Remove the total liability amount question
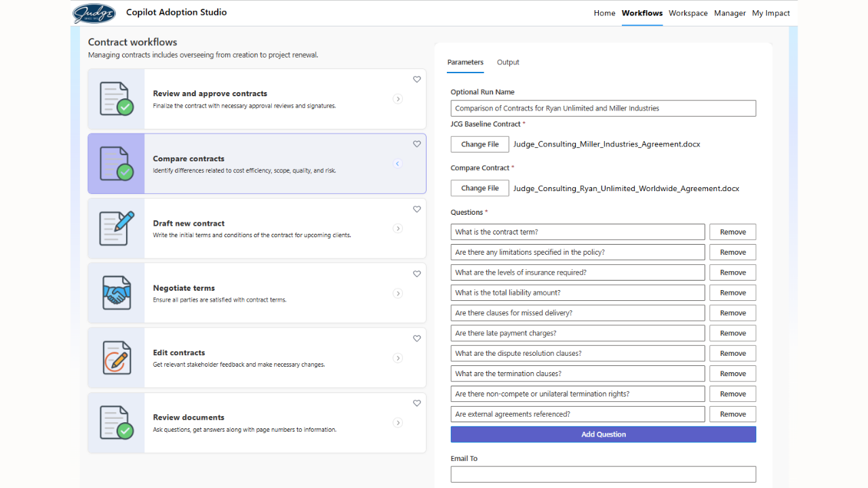This screenshot has width=868, height=488. pyautogui.click(x=733, y=293)
